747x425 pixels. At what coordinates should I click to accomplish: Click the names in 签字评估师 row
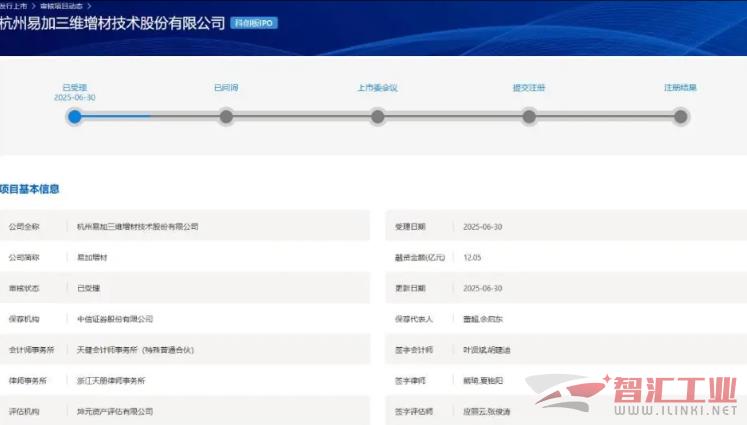point(487,411)
